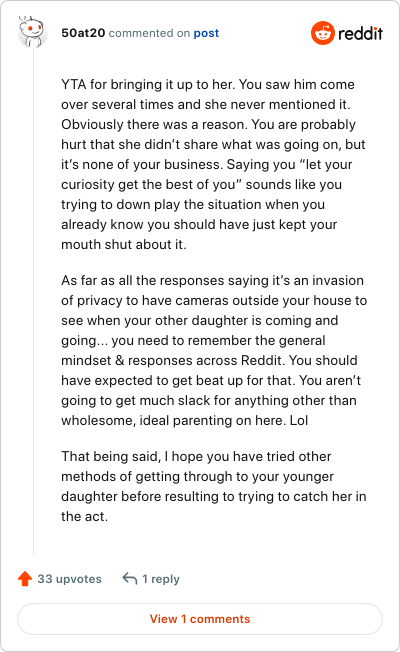Click the paragraph beginning "YTA for bringing"
Screen dimensions: 400x652
tap(214, 164)
